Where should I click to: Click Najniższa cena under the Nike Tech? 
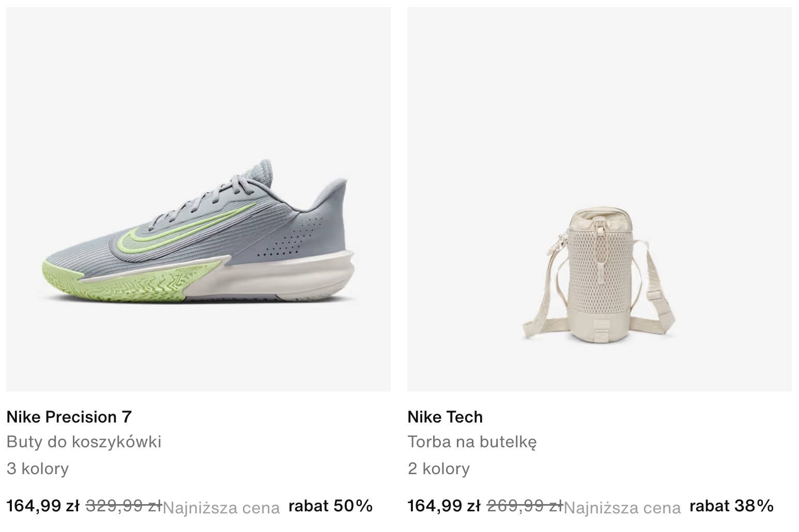point(622,508)
